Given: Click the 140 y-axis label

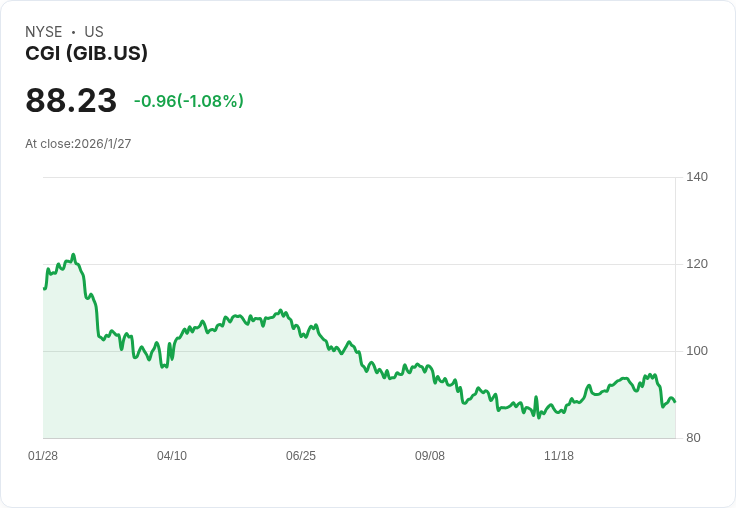Looking at the screenshot, I should pos(697,177).
